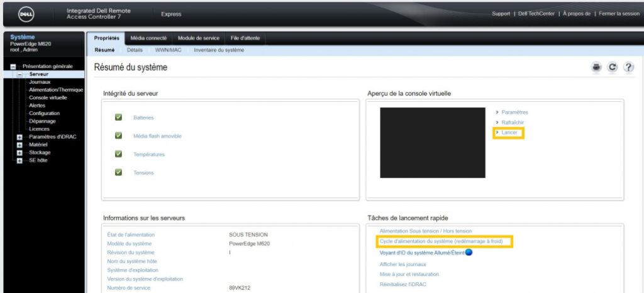Open Mise à jour et restauration link

click(x=409, y=274)
